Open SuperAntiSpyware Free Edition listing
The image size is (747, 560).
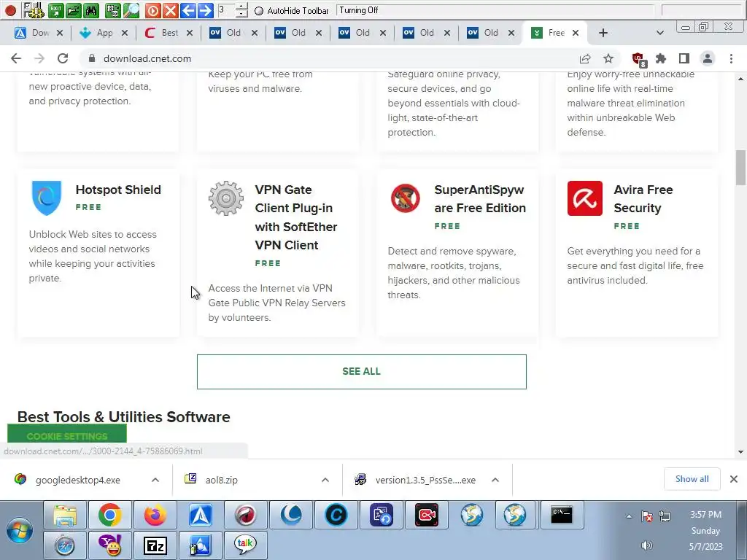tap(480, 198)
